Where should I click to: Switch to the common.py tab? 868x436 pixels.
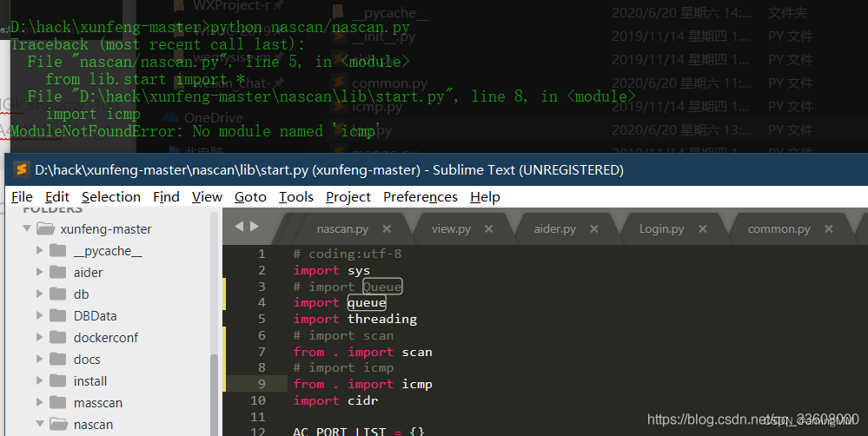click(779, 229)
